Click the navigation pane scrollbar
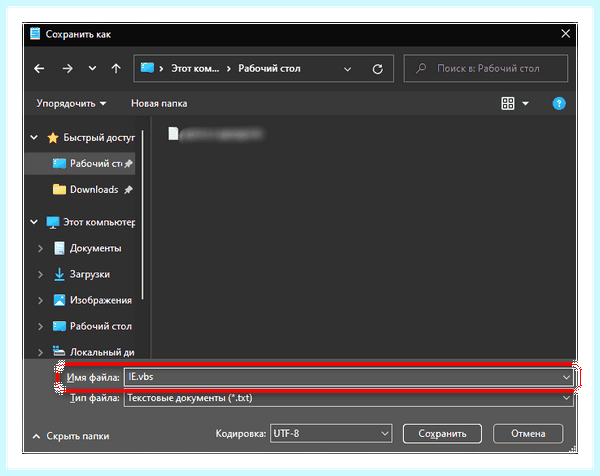 click(x=143, y=215)
